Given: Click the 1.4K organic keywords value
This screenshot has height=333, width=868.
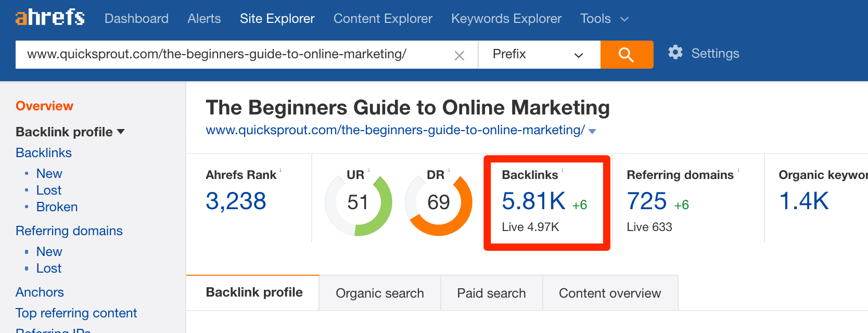Looking at the screenshot, I should coord(803,201).
